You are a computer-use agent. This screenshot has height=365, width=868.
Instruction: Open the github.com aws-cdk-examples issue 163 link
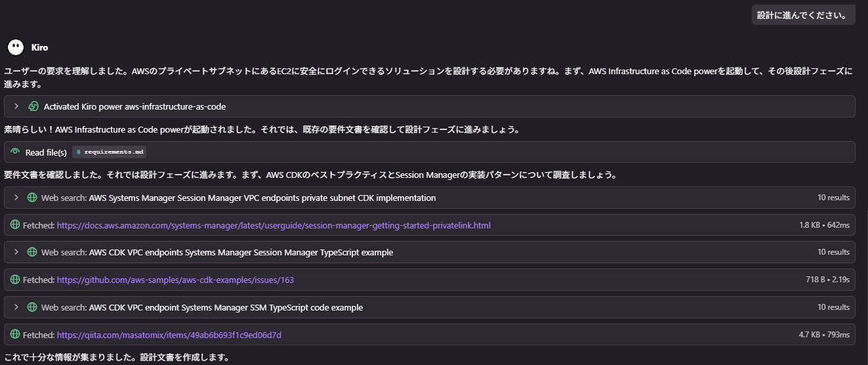(175, 280)
